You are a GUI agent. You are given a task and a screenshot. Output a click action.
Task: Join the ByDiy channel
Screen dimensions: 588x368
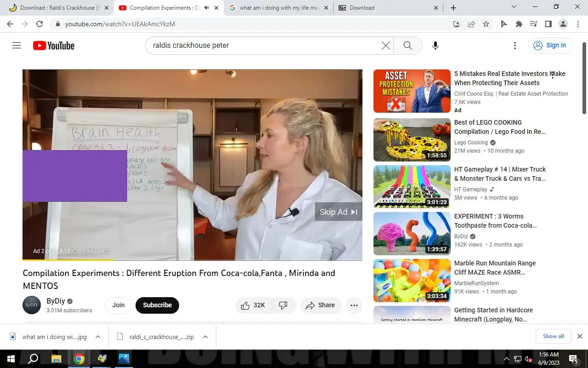pos(118,305)
